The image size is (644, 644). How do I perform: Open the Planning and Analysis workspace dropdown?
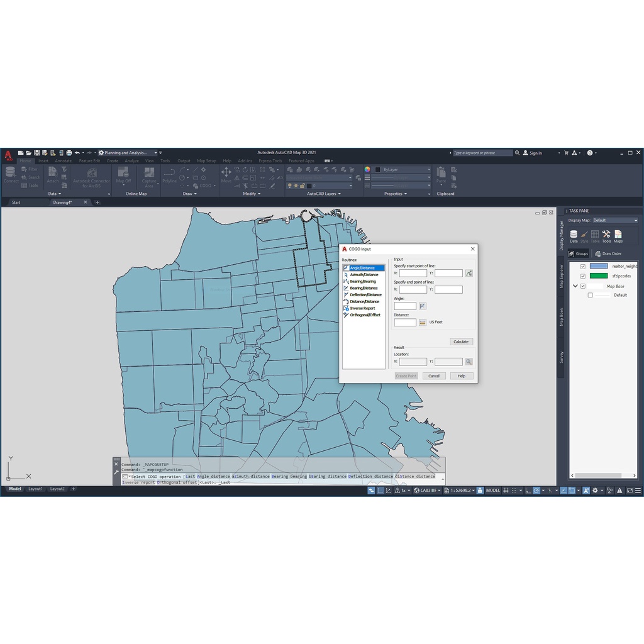pyautogui.click(x=128, y=153)
